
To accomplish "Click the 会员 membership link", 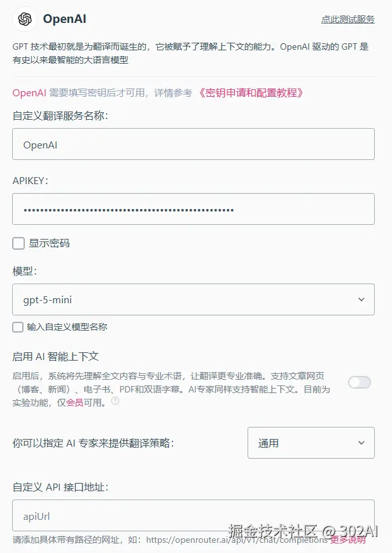I will click(74, 402).
